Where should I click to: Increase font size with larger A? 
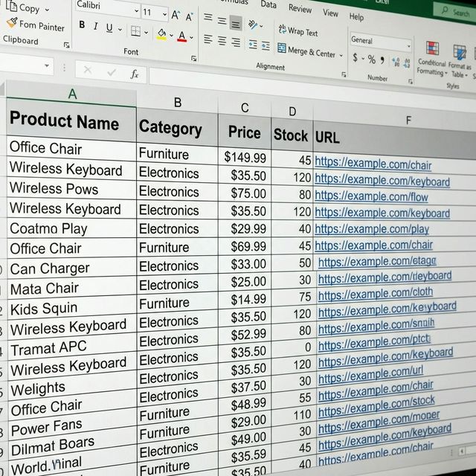click(176, 15)
